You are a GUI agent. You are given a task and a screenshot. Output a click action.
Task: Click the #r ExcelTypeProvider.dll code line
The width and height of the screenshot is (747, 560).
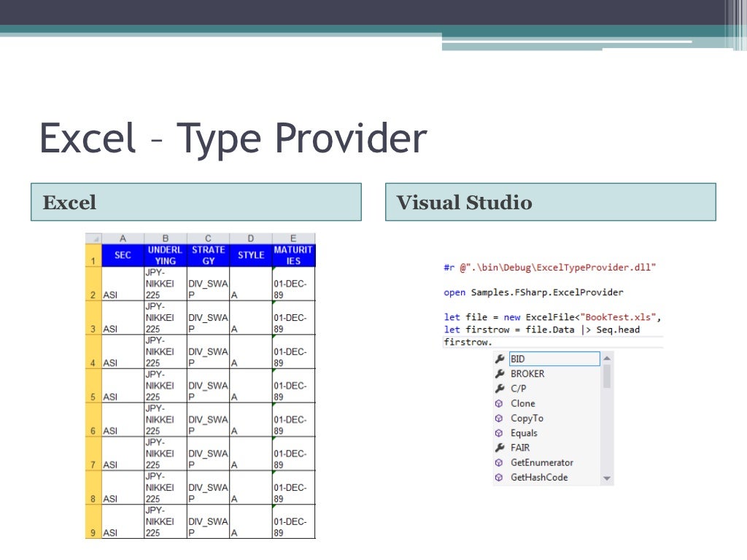pyautogui.click(x=550, y=268)
